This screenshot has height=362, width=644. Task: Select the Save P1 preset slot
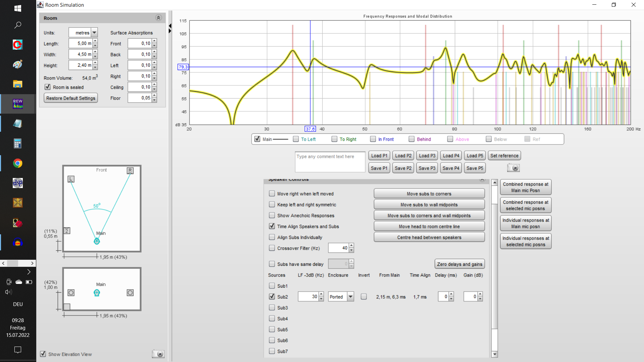[x=379, y=168]
